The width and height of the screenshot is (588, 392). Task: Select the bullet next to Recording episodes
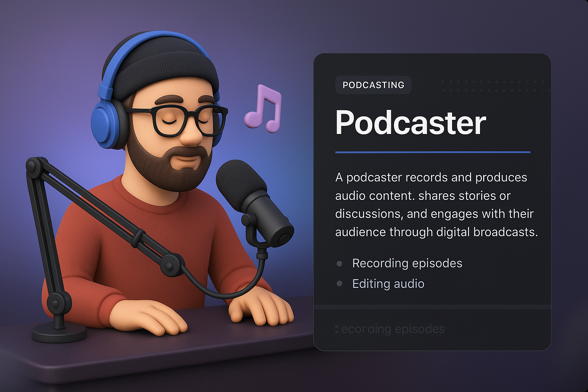click(339, 263)
